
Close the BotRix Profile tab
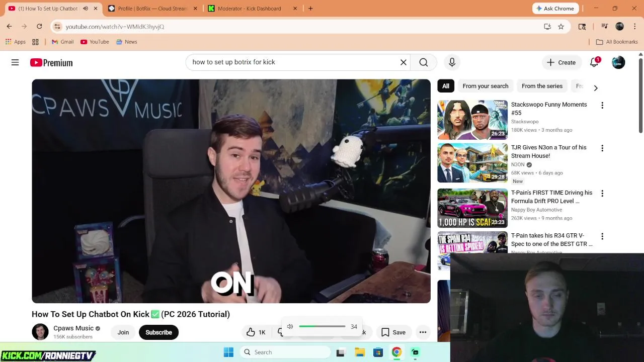click(x=195, y=9)
